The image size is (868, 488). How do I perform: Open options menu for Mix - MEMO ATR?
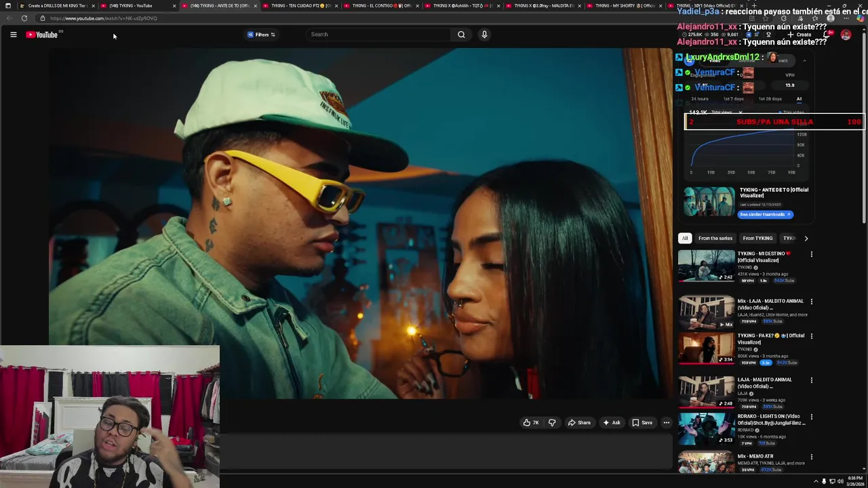(811, 457)
